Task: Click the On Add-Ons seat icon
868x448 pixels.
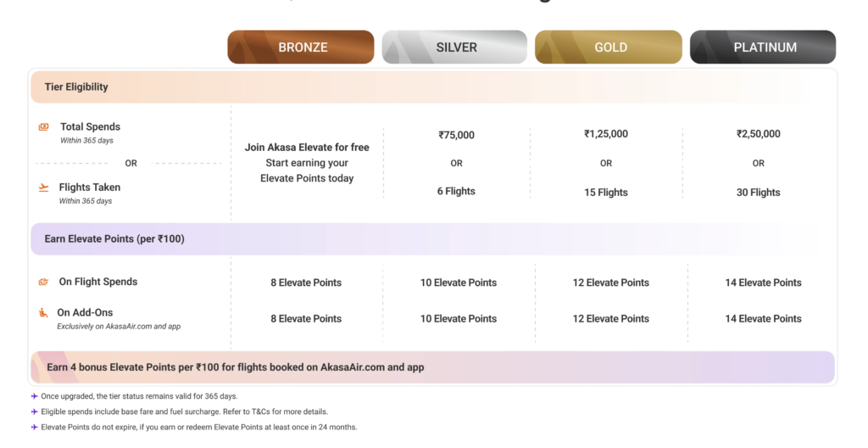Action: click(x=43, y=313)
